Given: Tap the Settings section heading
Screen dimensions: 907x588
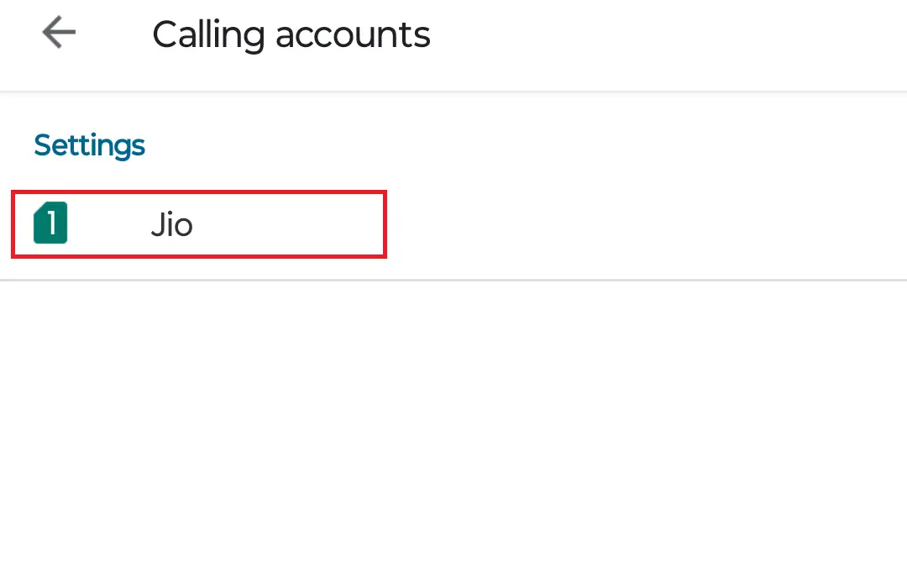Looking at the screenshot, I should pyautogui.click(x=89, y=145).
